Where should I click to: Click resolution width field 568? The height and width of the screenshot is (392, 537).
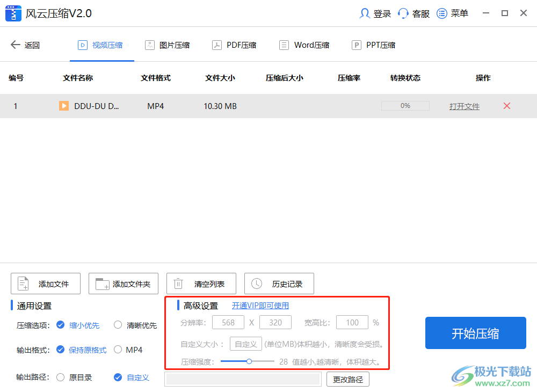(228, 323)
